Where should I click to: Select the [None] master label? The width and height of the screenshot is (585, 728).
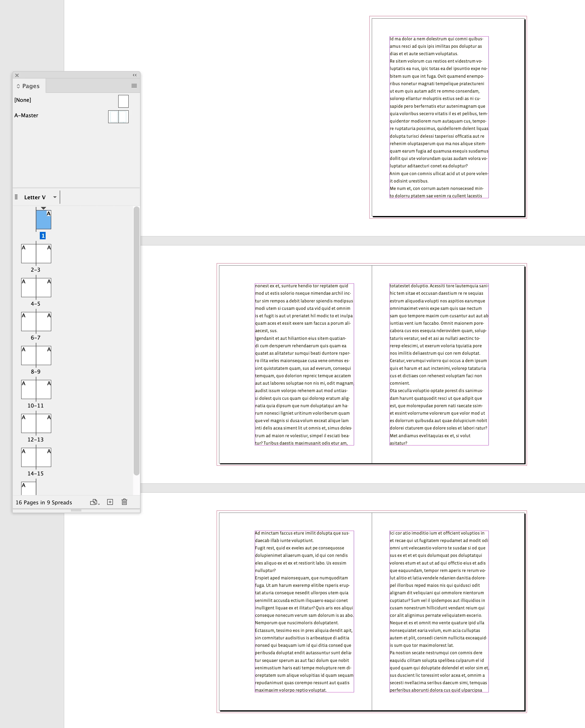click(23, 100)
